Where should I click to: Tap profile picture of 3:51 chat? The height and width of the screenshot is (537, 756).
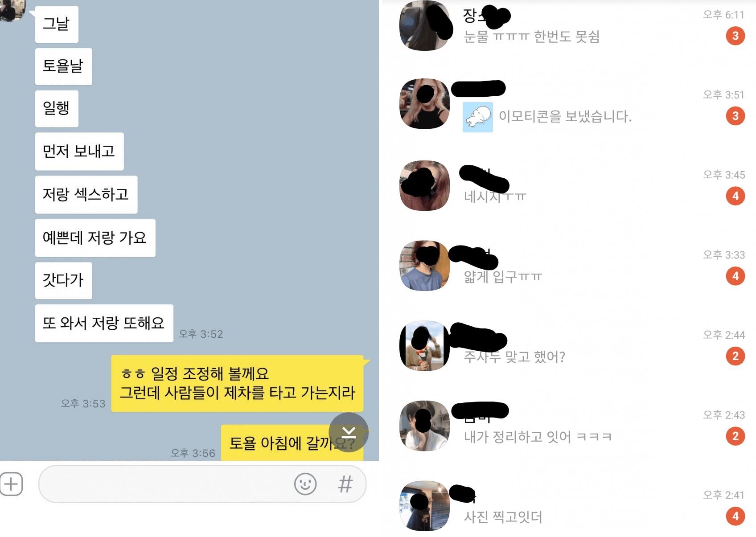point(425,104)
